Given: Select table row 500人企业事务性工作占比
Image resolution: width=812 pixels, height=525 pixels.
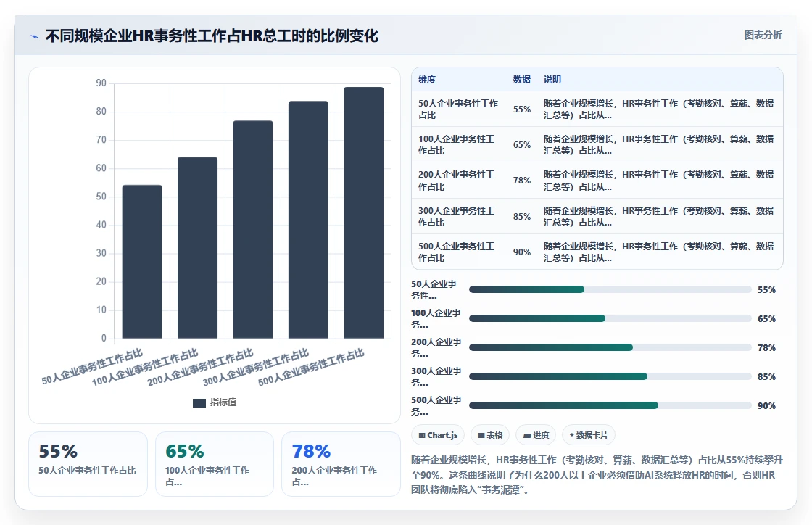Looking at the screenshot, I should pos(597,252).
